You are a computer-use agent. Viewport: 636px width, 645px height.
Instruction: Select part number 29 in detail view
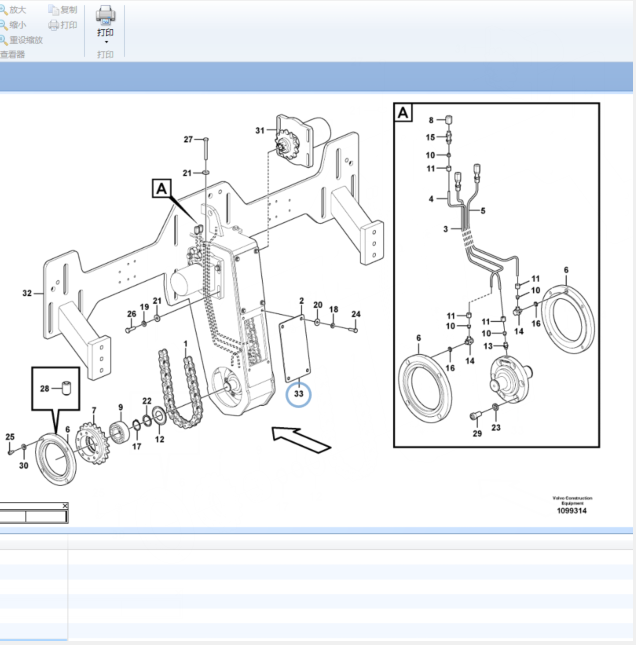pyautogui.click(x=477, y=433)
